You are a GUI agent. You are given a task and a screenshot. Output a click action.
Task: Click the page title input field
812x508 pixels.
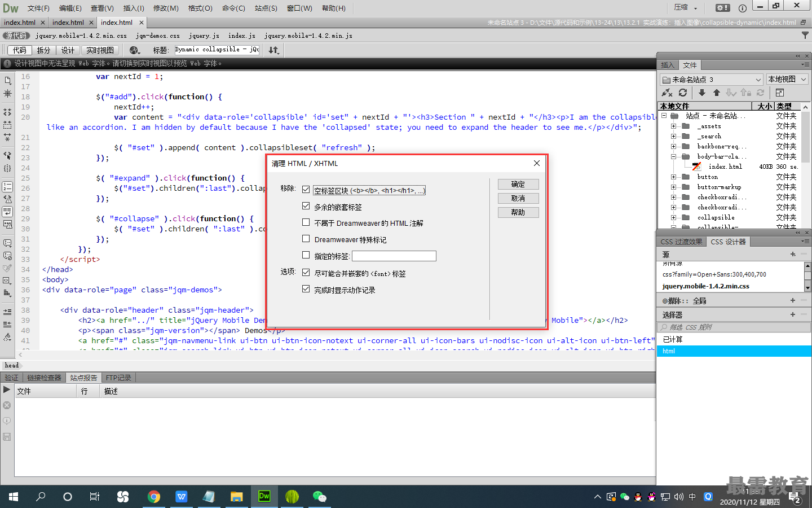point(217,50)
